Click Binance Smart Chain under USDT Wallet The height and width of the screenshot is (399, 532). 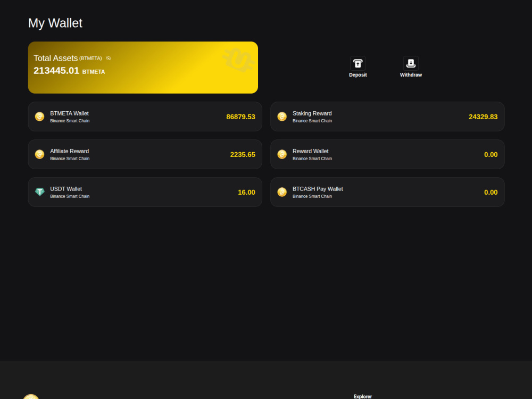[70, 196]
